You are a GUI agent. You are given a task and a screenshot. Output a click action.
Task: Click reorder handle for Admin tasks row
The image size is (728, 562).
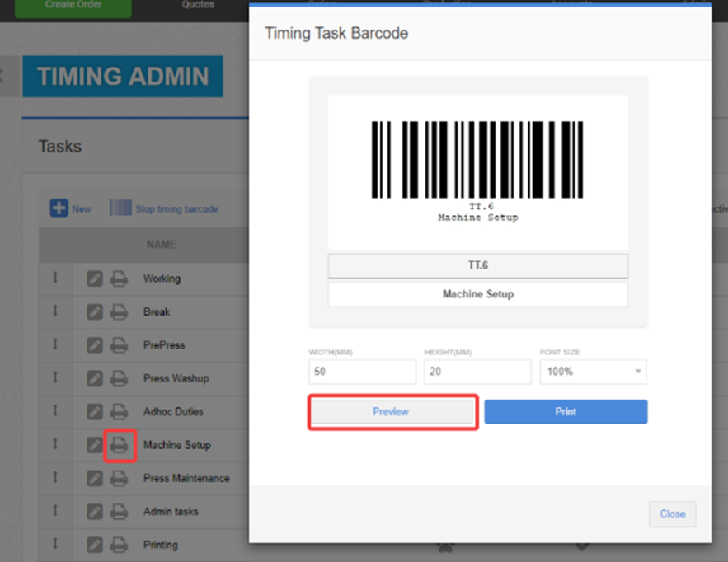click(55, 510)
